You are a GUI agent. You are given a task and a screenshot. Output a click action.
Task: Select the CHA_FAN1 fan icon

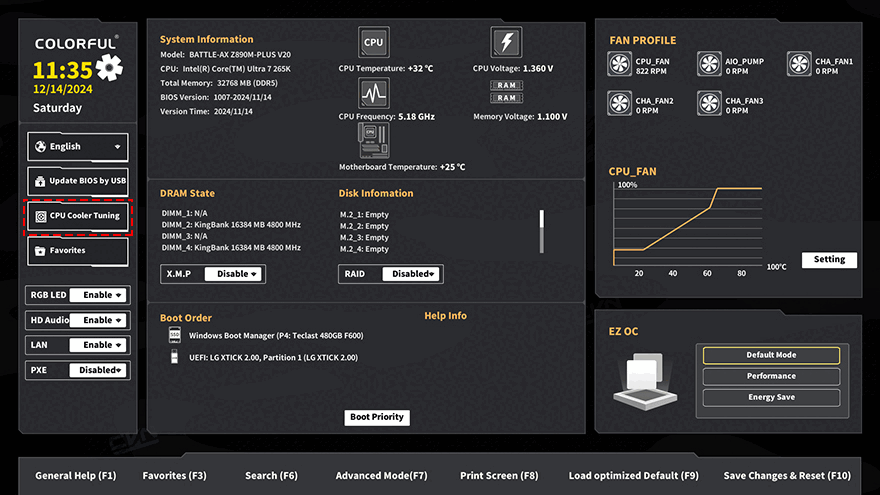[799, 64]
